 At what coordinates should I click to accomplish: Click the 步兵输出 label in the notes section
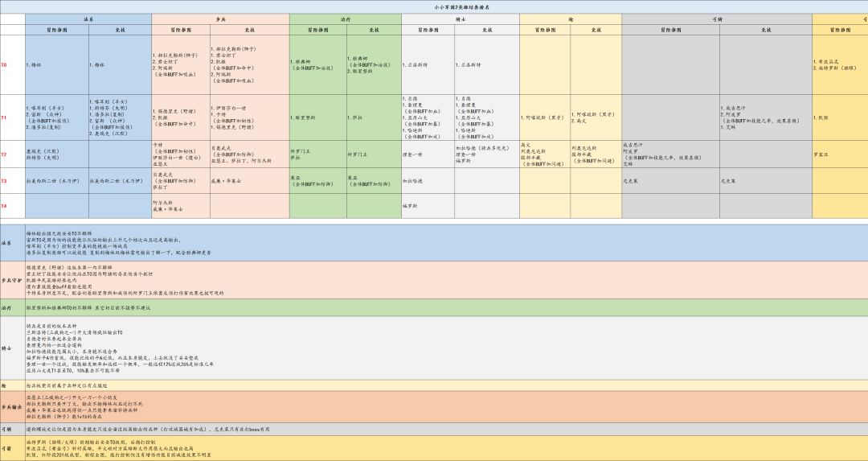(11, 407)
